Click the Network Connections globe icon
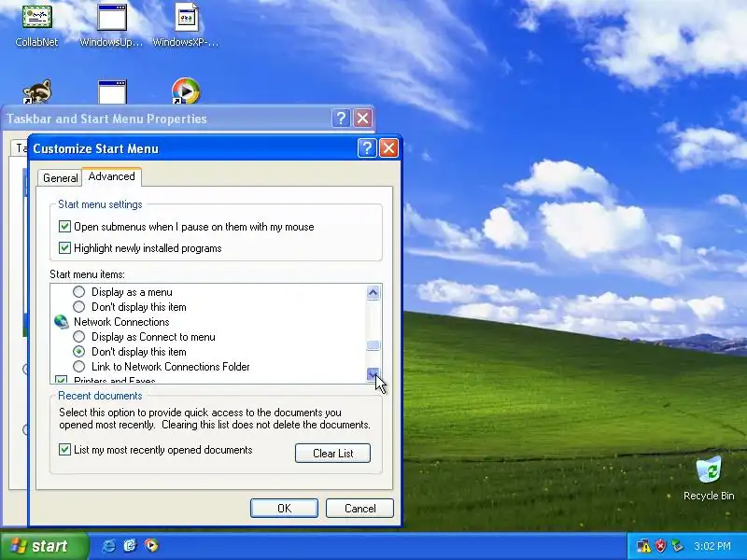Image resolution: width=747 pixels, height=560 pixels. coord(62,322)
